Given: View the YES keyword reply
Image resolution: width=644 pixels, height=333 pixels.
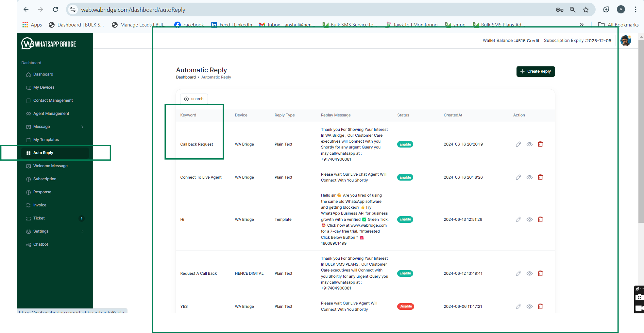Looking at the screenshot, I should click(x=530, y=307).
